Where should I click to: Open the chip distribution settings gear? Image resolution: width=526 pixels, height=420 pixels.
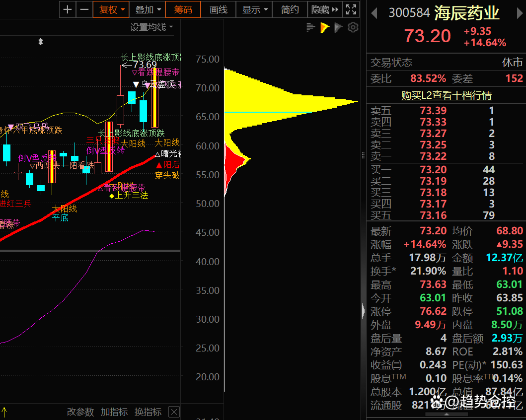tap(353, 27)
